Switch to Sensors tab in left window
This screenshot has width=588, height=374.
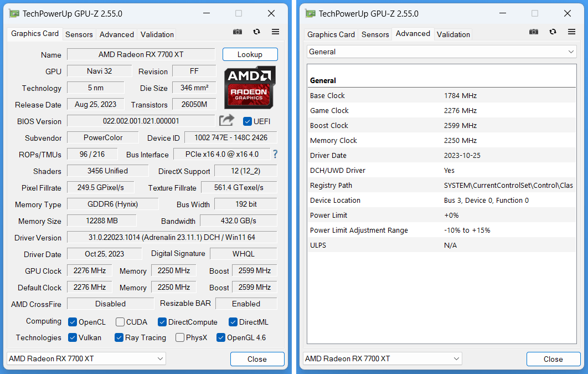pos(79,34)
